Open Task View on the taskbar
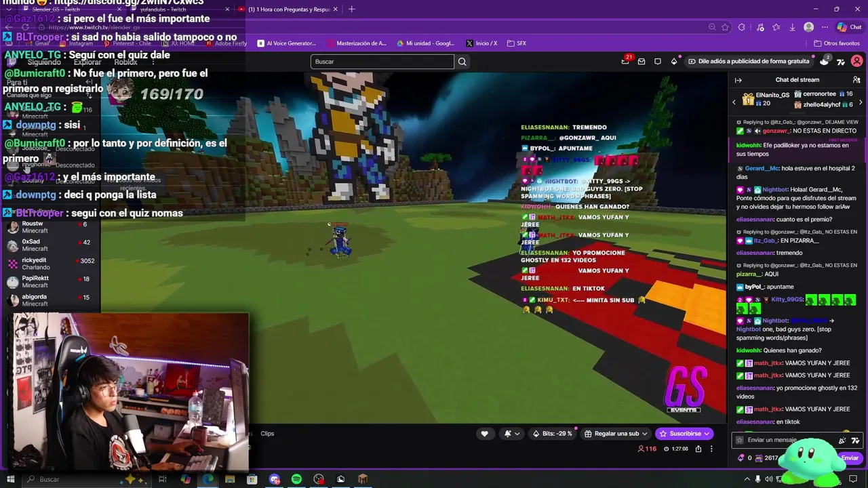868x488 pixels. (x=163, y=479)
